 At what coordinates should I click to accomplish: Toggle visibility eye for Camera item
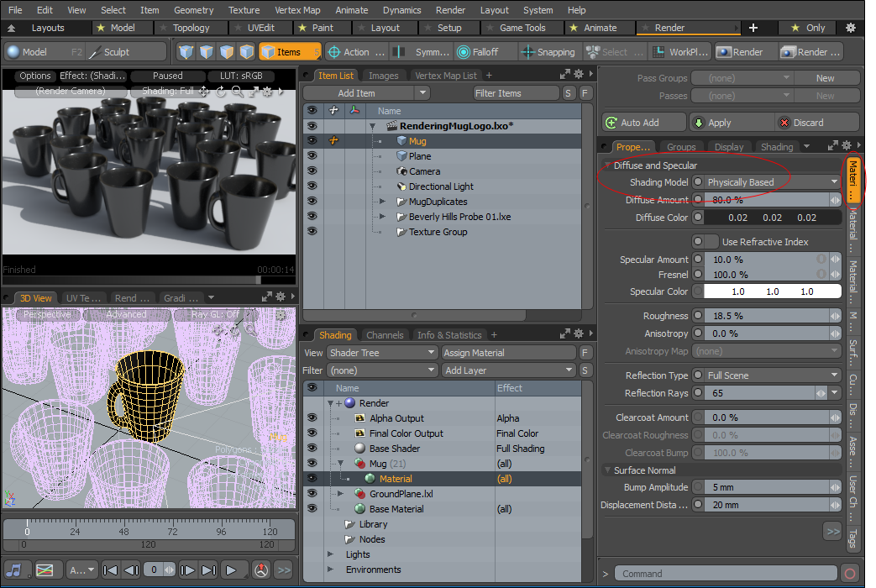point(312,171)
